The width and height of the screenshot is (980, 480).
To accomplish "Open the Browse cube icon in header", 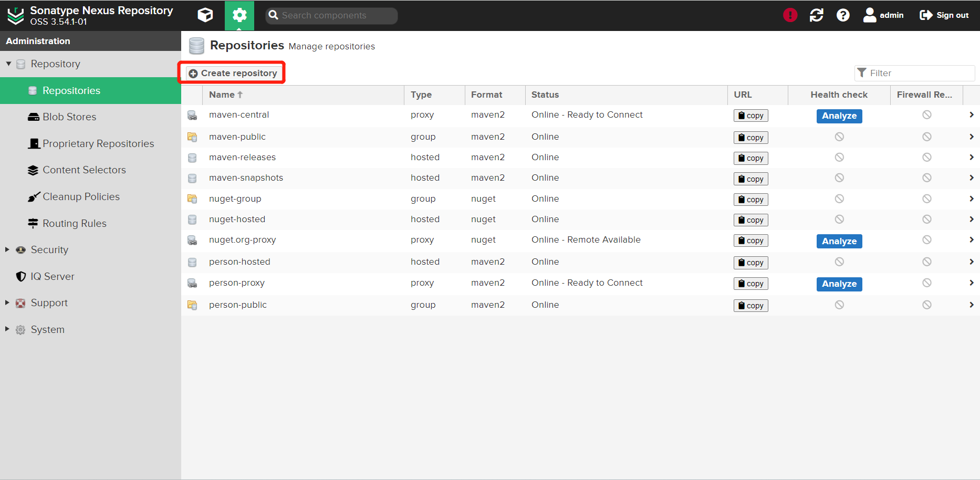I will pyautogui.click(x=205, y=15).
